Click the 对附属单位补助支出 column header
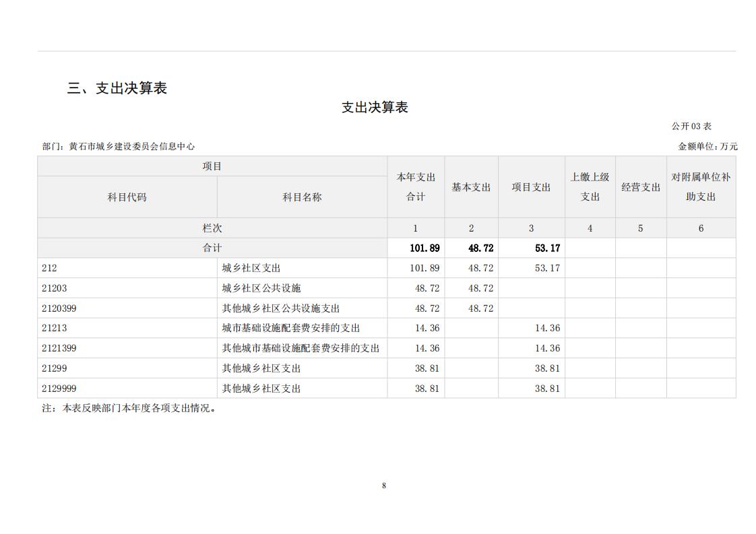The width and height of the screenshot is (756, 534). [701, 187]
